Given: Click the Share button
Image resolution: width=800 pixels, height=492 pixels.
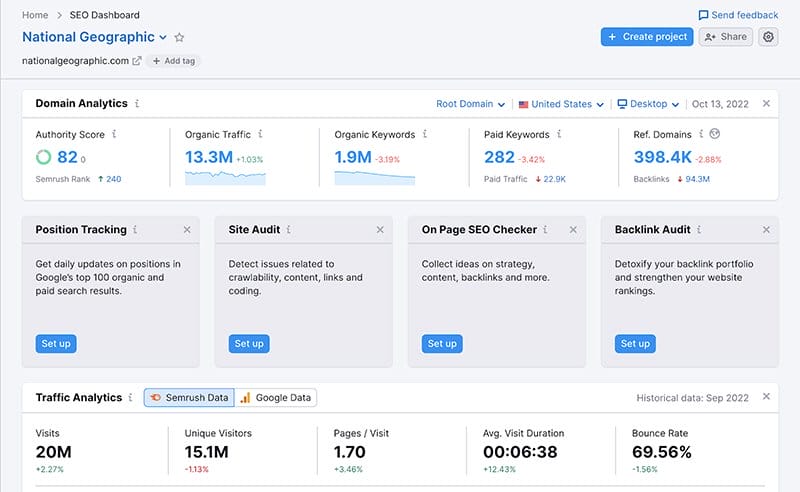Looking at the screenshot, I should click(x=726, y=37).
